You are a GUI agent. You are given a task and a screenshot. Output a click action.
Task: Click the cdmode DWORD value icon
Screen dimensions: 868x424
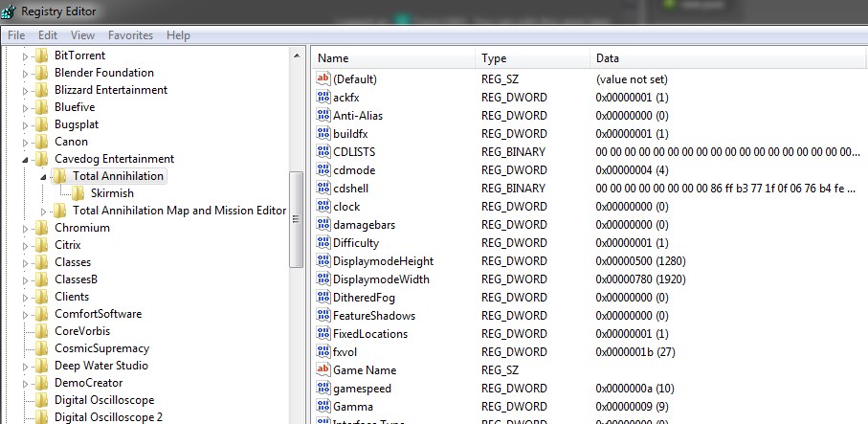click(x=323, y=169)
